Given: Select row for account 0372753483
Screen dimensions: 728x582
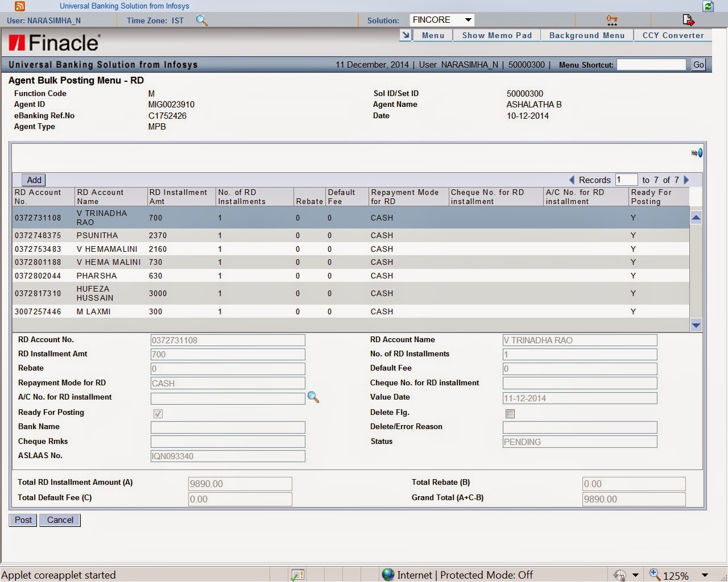Looking at the screenshot, I should (x=351, y=249).
